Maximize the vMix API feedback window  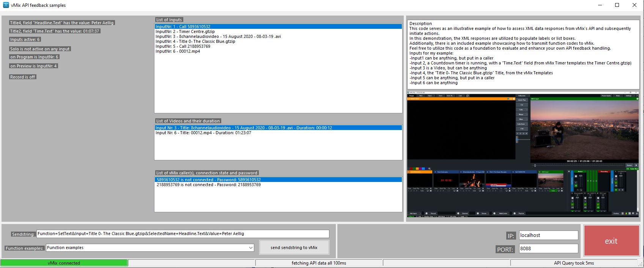tap(617, 5)
